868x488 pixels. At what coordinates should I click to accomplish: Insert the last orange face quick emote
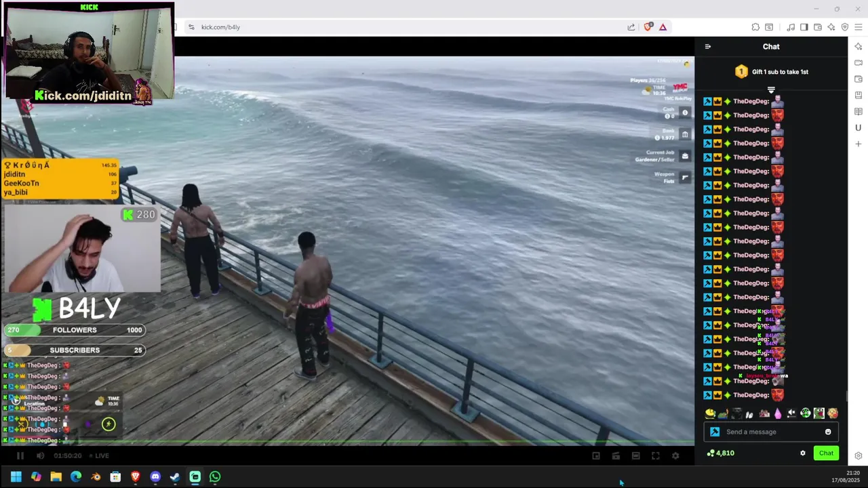click(833, 413)
